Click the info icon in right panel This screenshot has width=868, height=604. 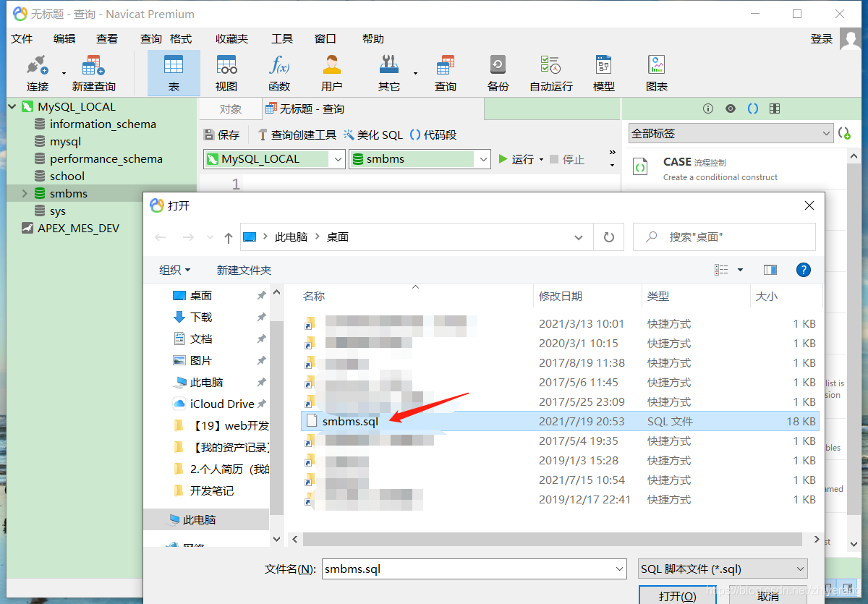[x=708, y=109]
